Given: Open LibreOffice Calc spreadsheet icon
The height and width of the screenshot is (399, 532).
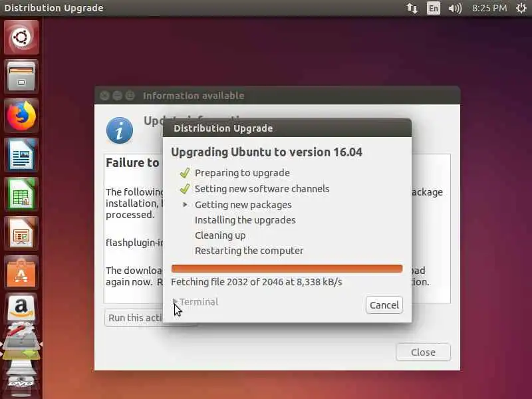Looking at the screenshot, I should coord(21,194).
